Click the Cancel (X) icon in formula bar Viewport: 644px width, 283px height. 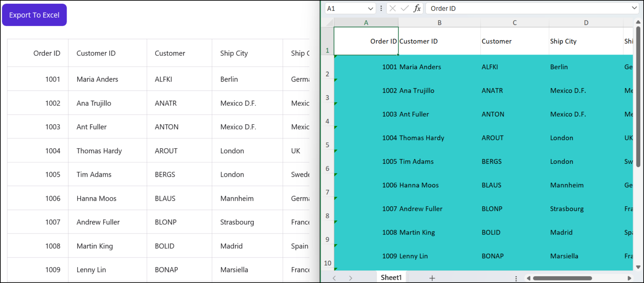click(x=392, y=8)
